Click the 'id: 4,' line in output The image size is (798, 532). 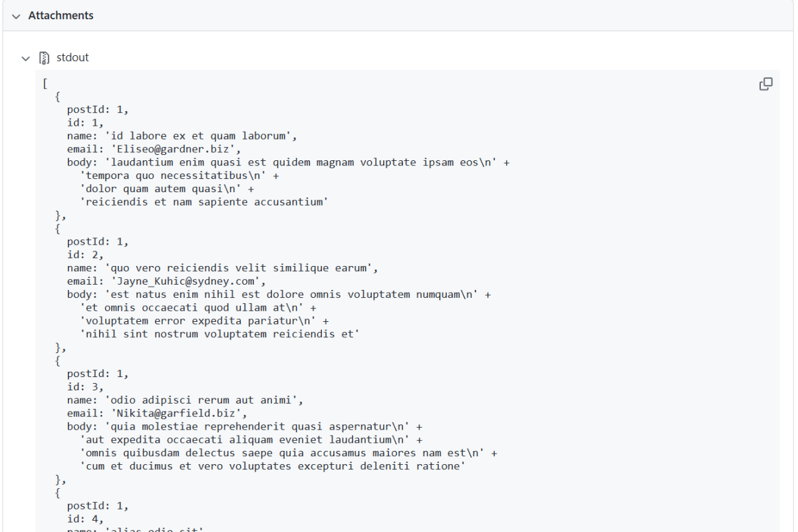click(85, 519)
